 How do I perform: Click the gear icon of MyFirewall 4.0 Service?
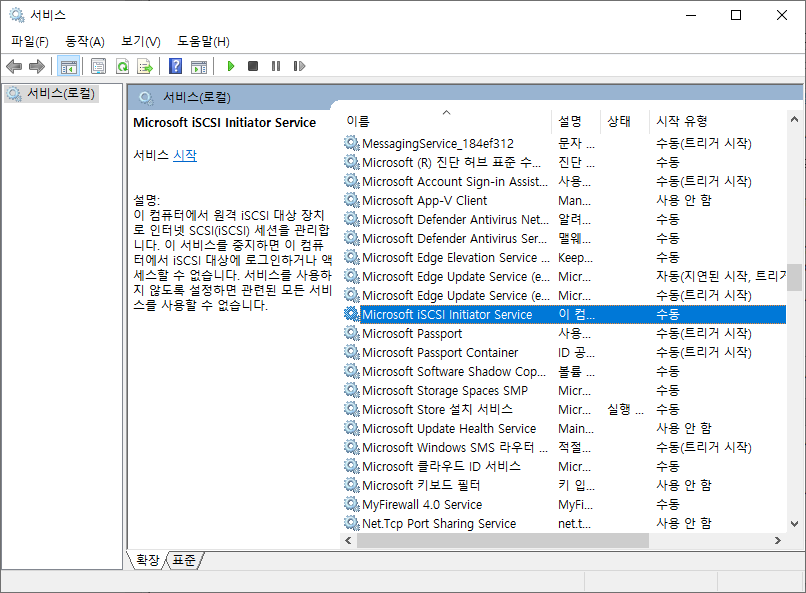pyautogui.click(x=352, y=504)
